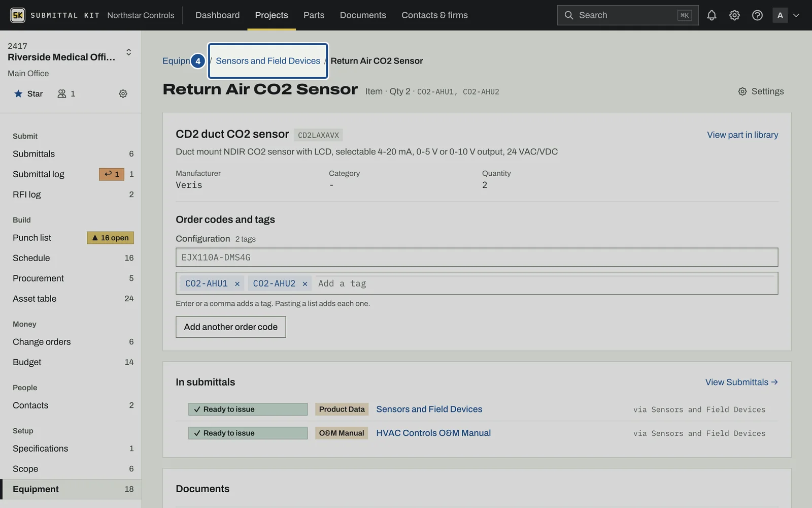Image resolution: width=812 pixels, height=508 pixels.
Task: Add another order code
Action: tap(231, 327)
